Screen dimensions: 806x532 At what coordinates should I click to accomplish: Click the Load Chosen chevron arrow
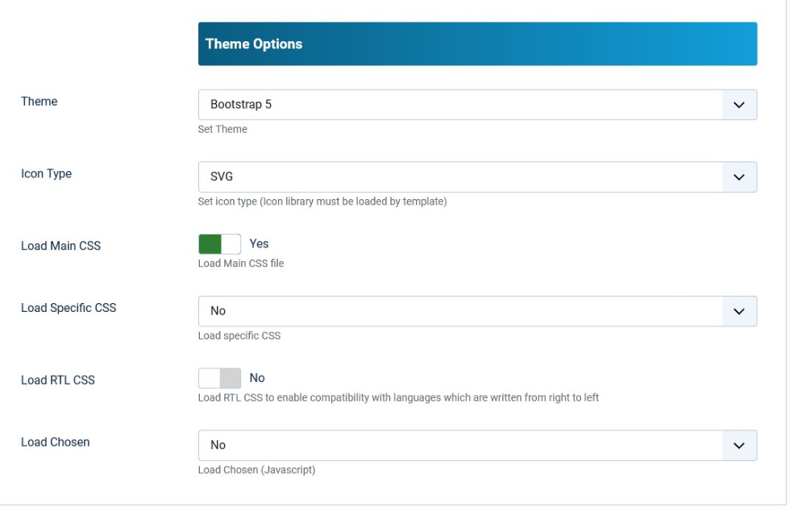[x=739, y=445]
